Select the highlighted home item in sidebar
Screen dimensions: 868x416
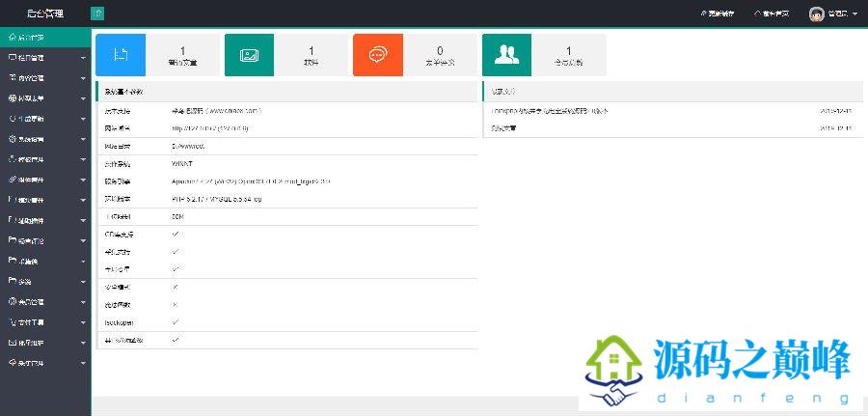[x=39, y=38]
